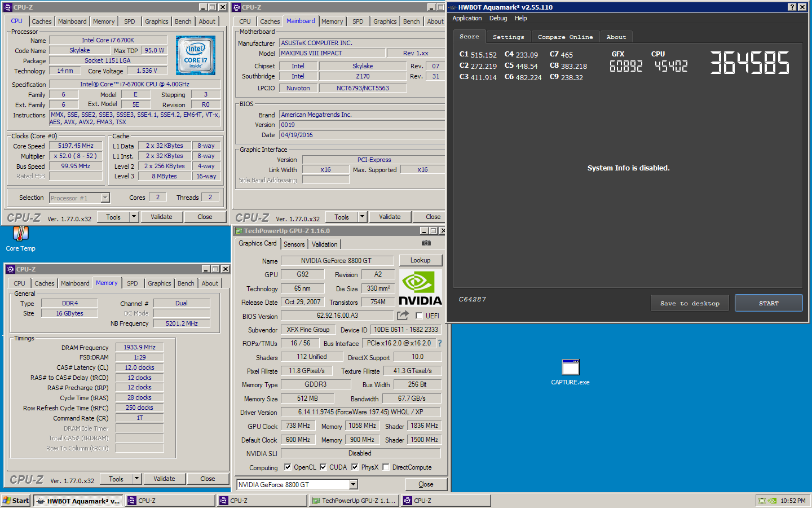Click the START benchmark button

(x=769, y=303)
